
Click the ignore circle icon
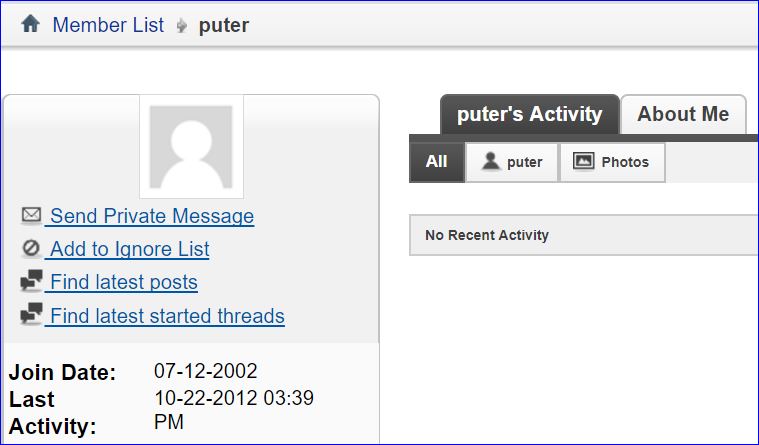pos(31,249)
